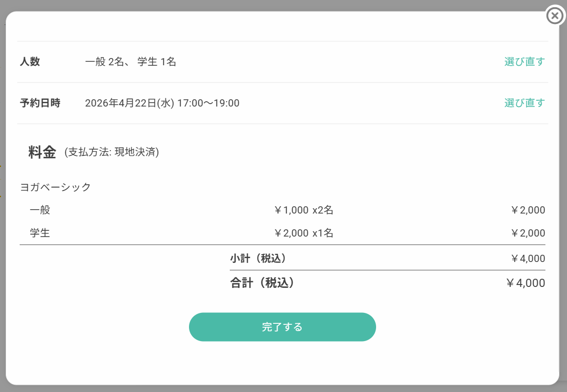Select the 一般 2名、学生 1名 text
The image size is (567, 392).
point(130,62)
